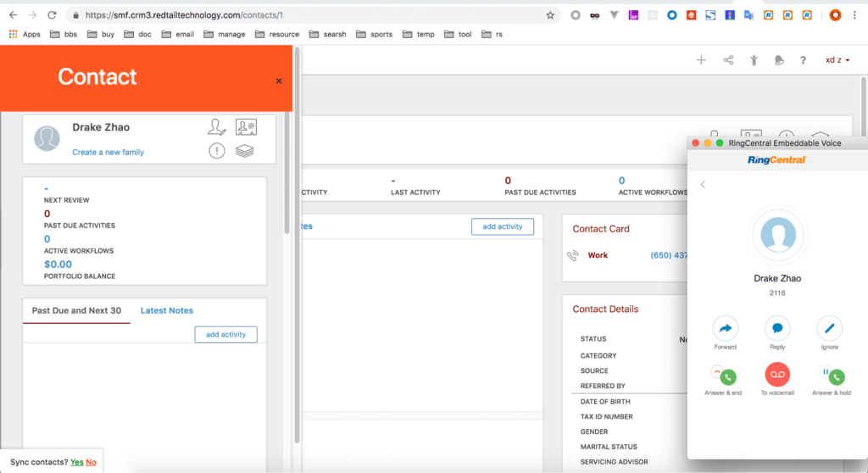Open the help question mark icon
Viewport: 868px width, 473px height.
point(804,60)
